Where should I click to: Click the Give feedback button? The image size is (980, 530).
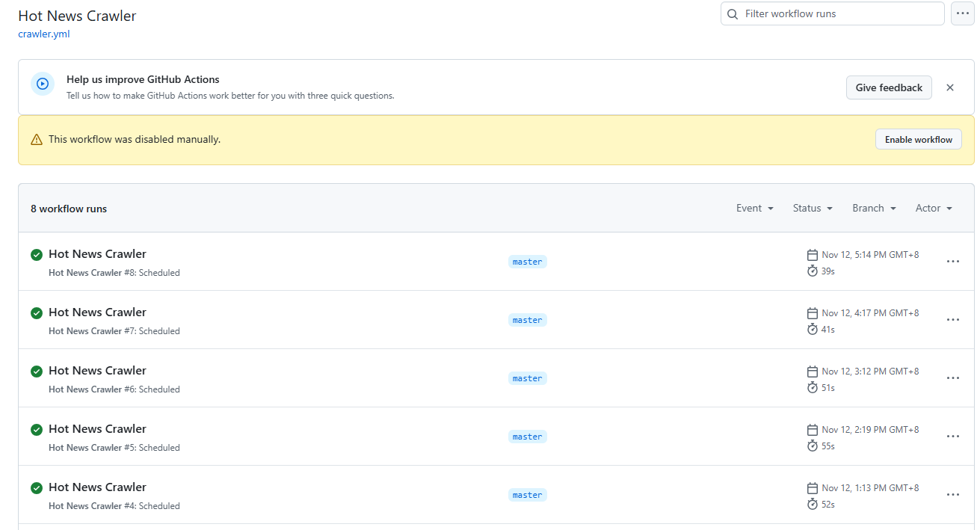click(889, 87)
